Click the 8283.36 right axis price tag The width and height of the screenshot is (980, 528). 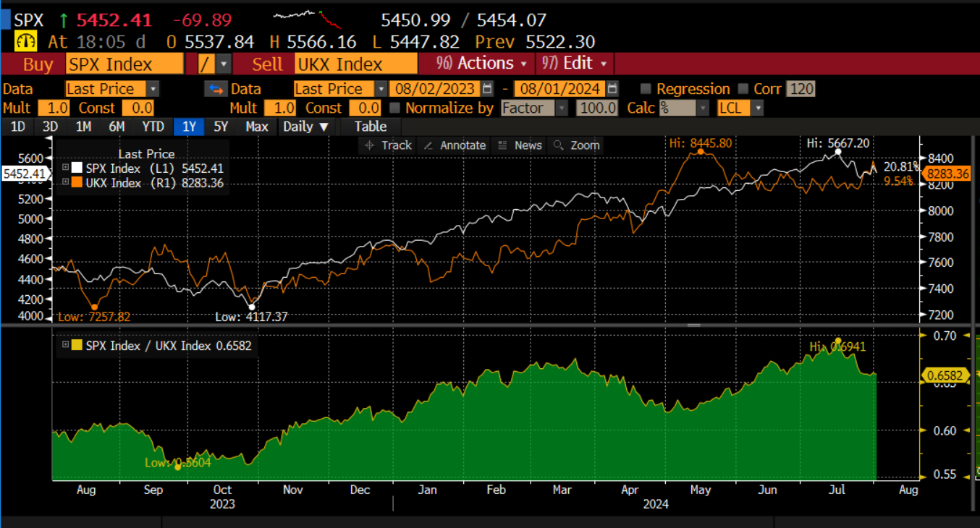(948, 174)
